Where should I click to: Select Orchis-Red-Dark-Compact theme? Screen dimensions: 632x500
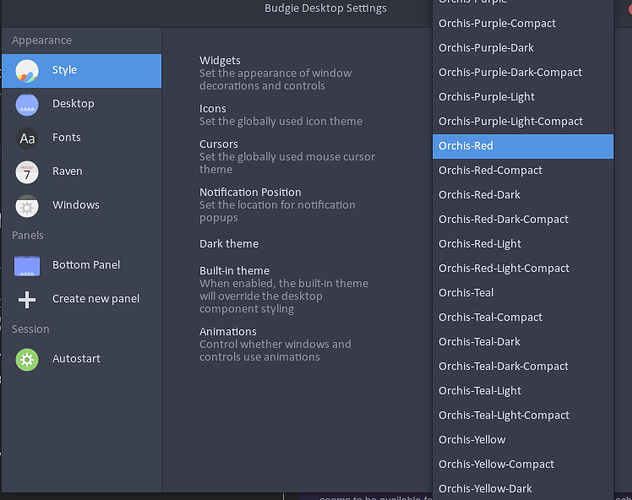pos(523,220)
